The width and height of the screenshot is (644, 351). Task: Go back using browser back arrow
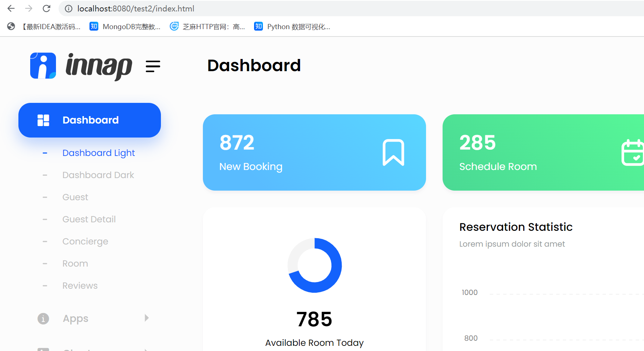point(11,8)
